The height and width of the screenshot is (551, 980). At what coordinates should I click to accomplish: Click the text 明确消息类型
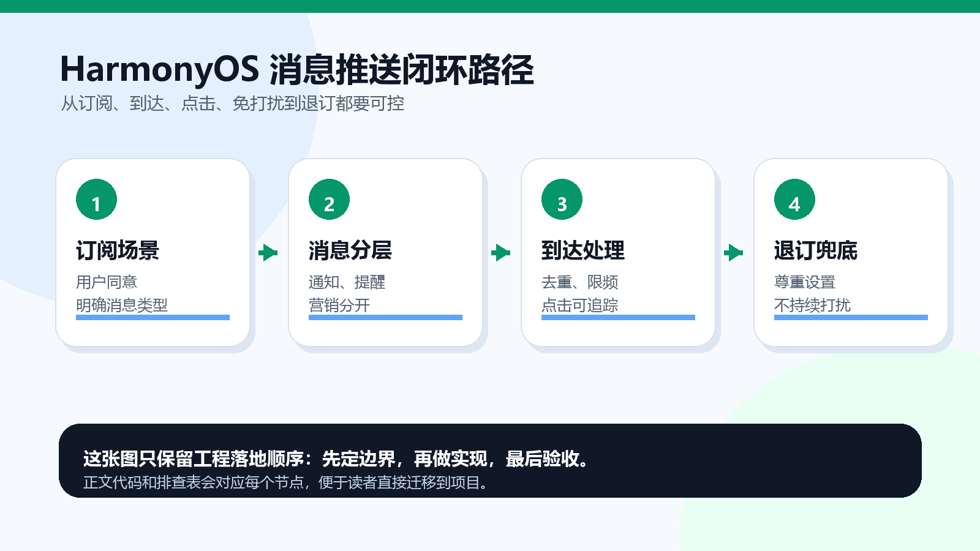[x=122, y=305]
